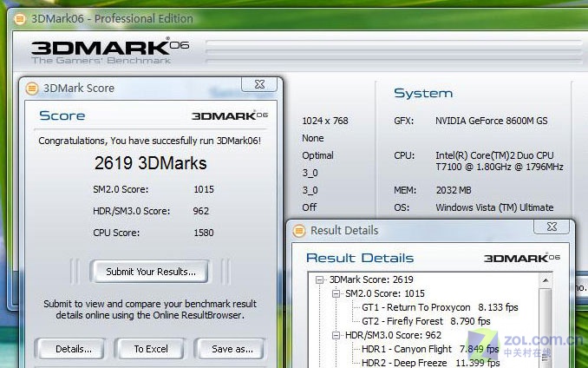588x368 pixels.
Task: Collapse the HDR/SM3.0 Score: 962 node
Action: click(336, 335)
